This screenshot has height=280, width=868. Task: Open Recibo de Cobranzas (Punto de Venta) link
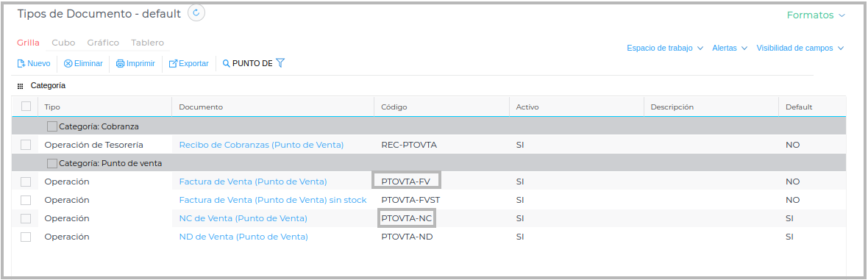(261, 145)
